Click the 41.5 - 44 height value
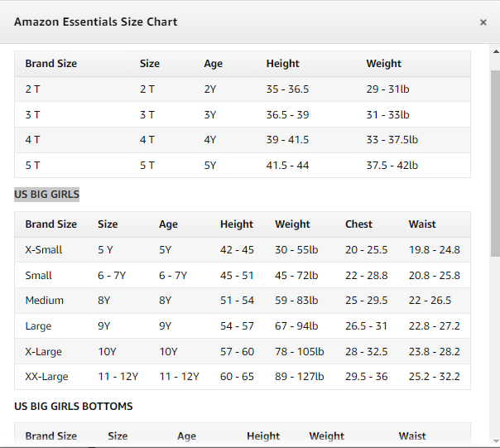Screen dimensions: 500x448 tap(287, 166)
